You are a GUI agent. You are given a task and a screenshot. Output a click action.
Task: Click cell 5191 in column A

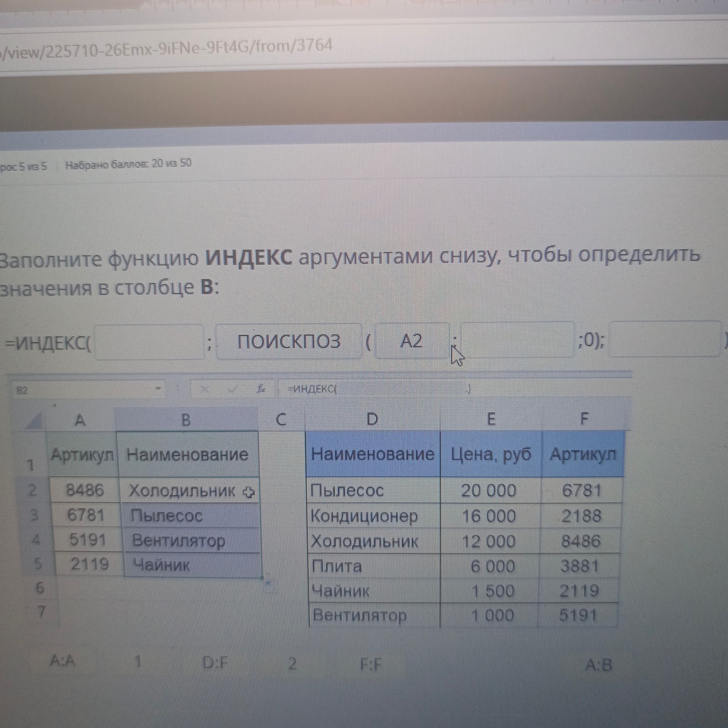88,540
